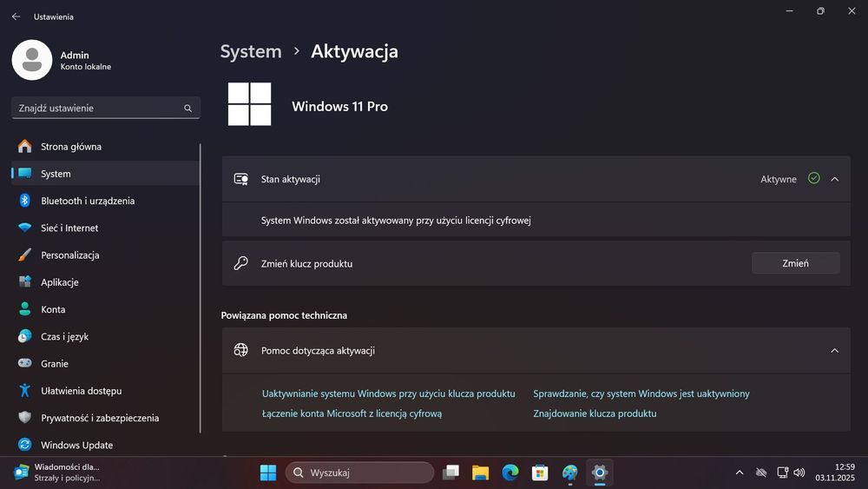This screenshot has width=868, height=489.
Task: Open Prywatność i zabezpieczenia settings
Action: coord(105,418)
